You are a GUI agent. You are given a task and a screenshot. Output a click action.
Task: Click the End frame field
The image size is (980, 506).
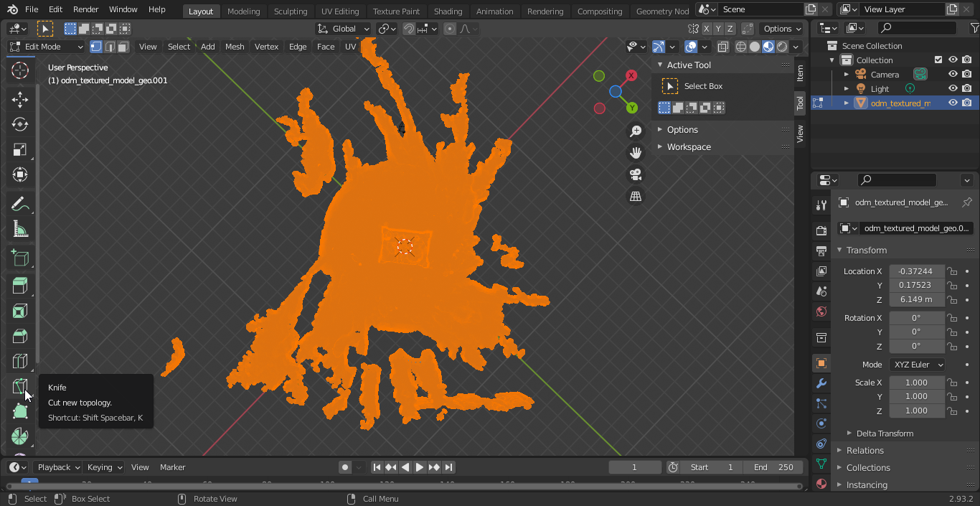point(775,467)
